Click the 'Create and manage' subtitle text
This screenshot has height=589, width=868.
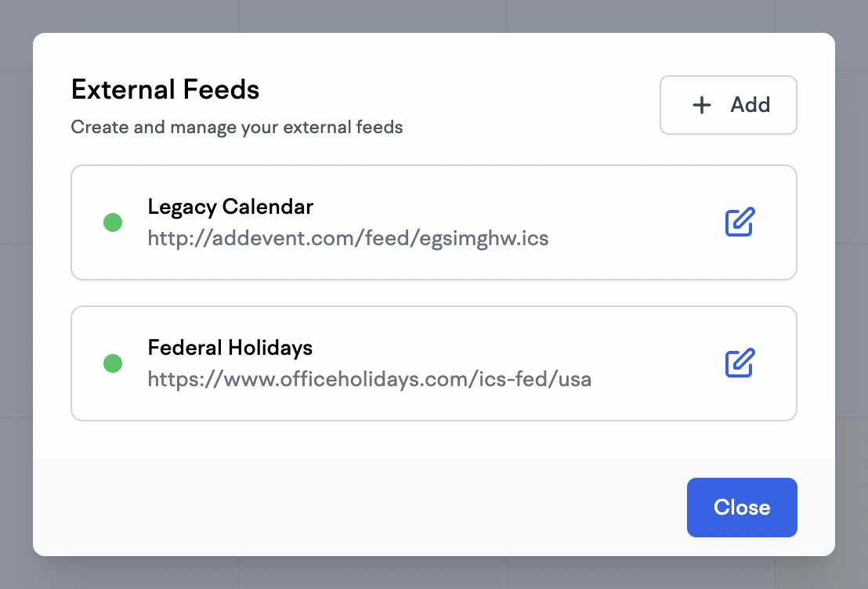[237, 128]
